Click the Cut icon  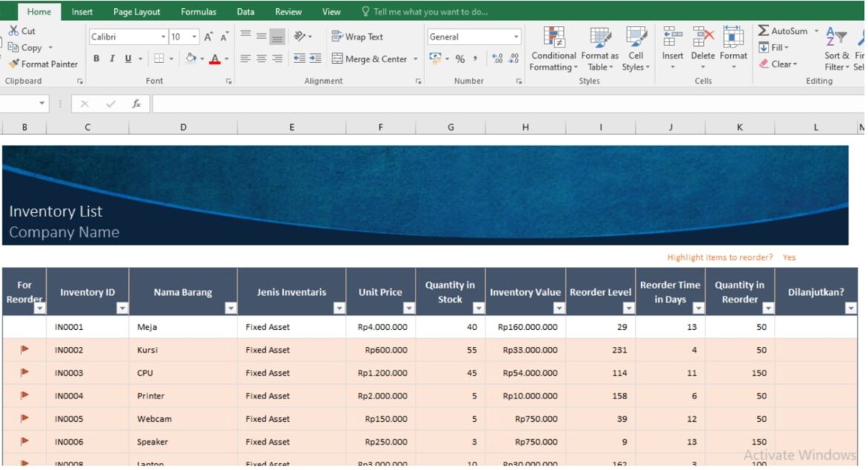[13, 30]
